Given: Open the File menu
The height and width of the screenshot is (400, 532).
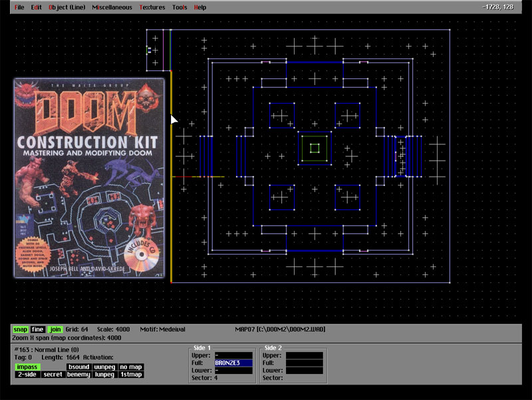Looking at the screenshot, I should (x=19, y=7).
